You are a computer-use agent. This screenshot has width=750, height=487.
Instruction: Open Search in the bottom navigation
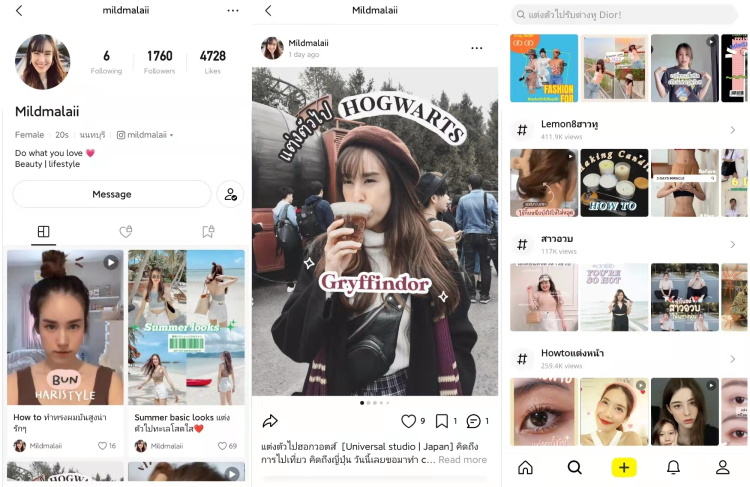coord(574,467)
